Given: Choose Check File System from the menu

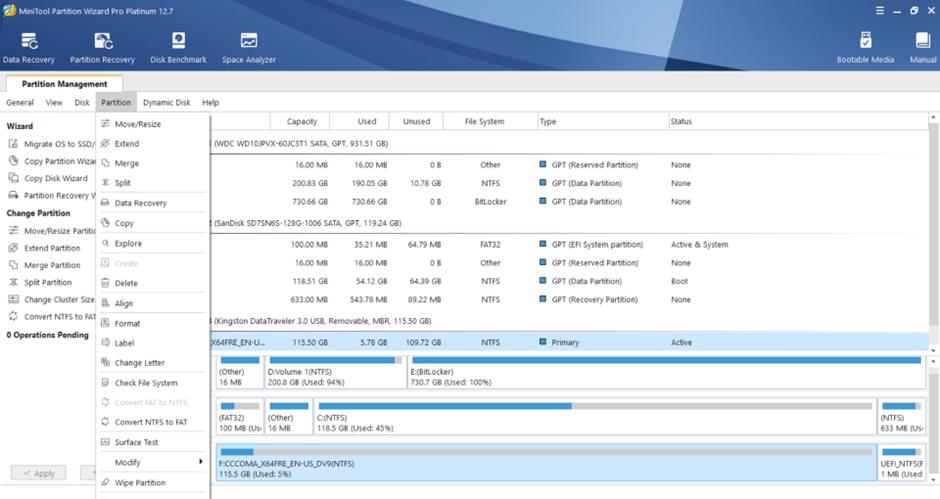Looking at the screenshot, I should [x=146, y=383].
